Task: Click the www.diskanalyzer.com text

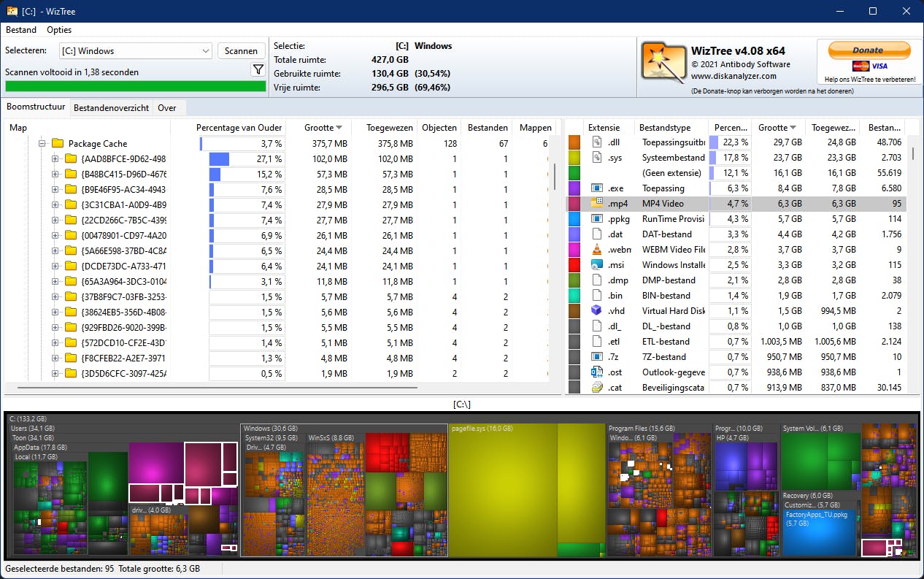Action: coord(734,76)
